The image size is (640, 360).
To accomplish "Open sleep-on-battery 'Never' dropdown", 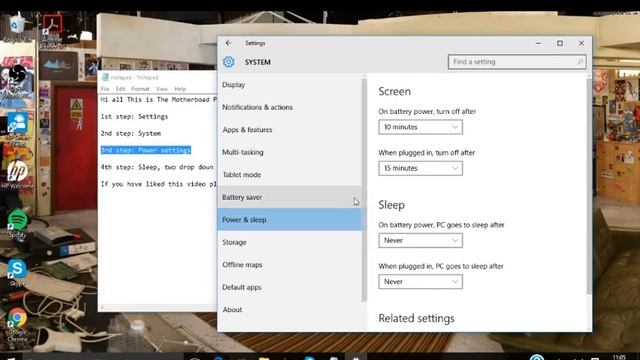I will 420,240.
